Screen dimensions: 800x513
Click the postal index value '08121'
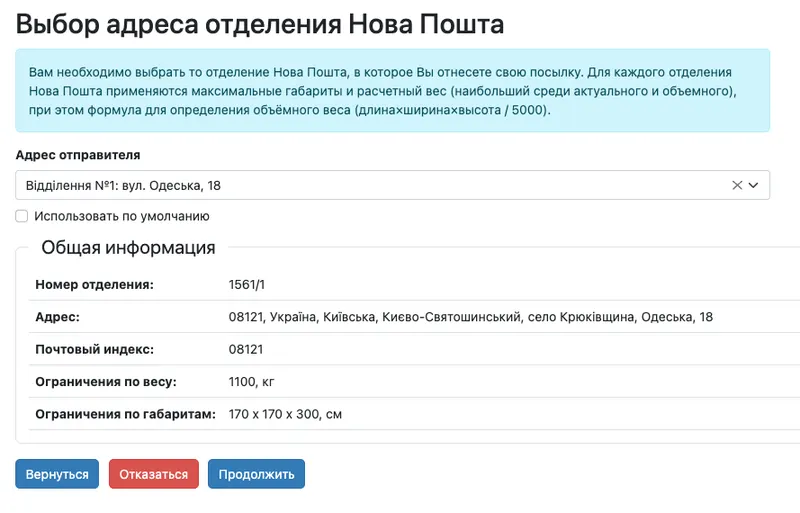click(x=246, y=349)
